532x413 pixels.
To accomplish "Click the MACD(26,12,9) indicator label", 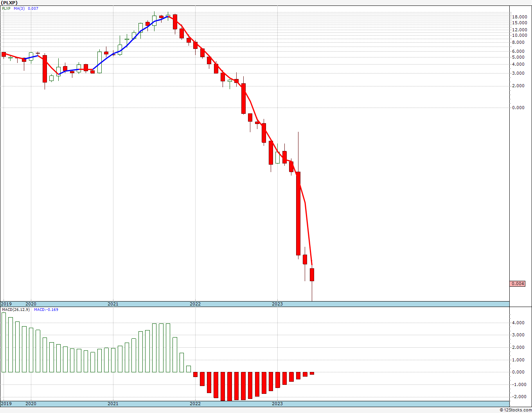I will [x=15, y=310].
